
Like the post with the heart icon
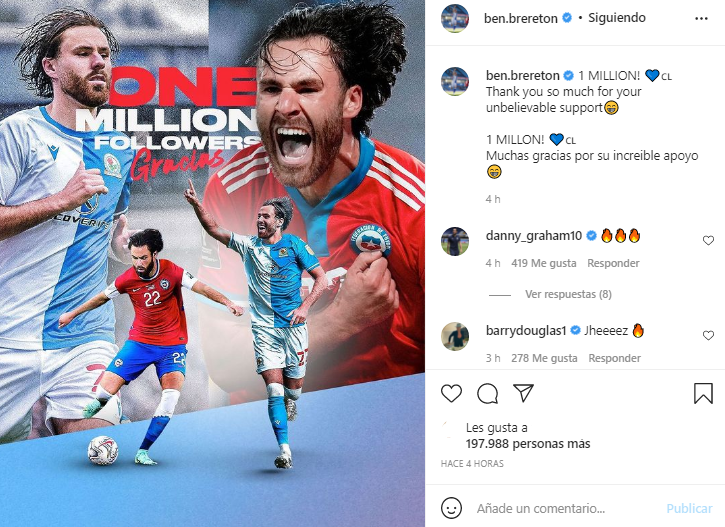(451, 393)
